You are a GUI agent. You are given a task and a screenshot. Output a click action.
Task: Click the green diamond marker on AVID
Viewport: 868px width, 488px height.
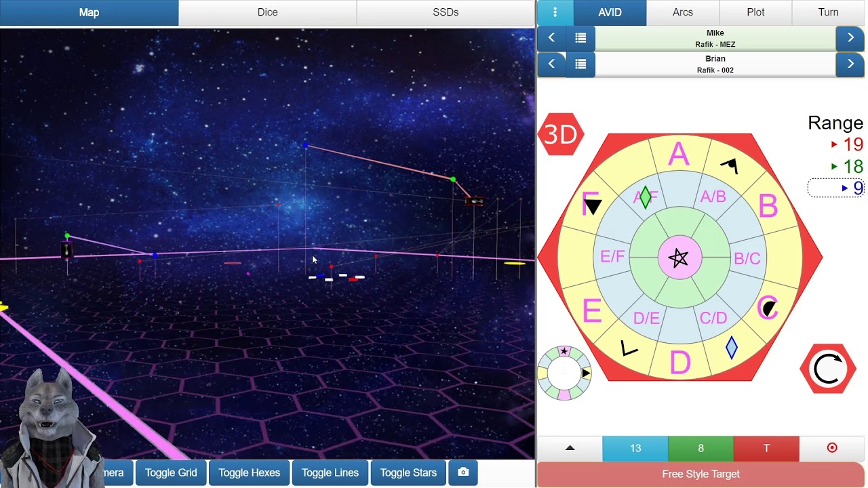click(x=646, y=197)
